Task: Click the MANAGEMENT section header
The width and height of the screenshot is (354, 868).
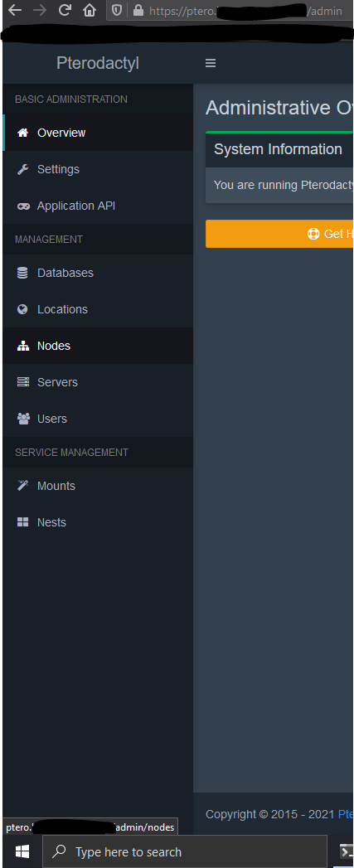Action: point(49,239)
